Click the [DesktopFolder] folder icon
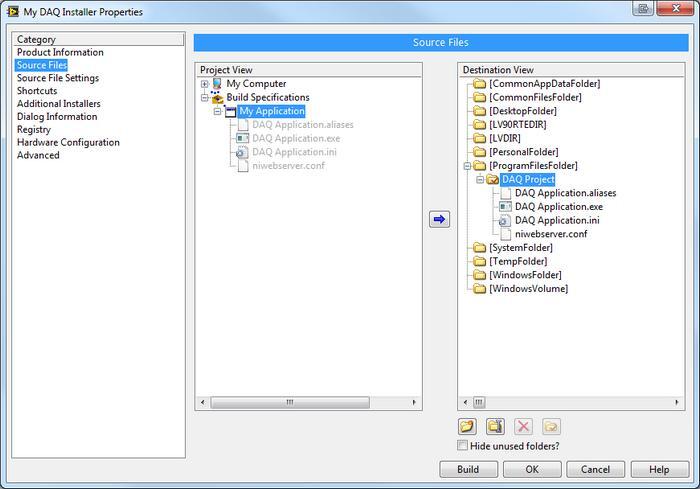 point(479,111)
